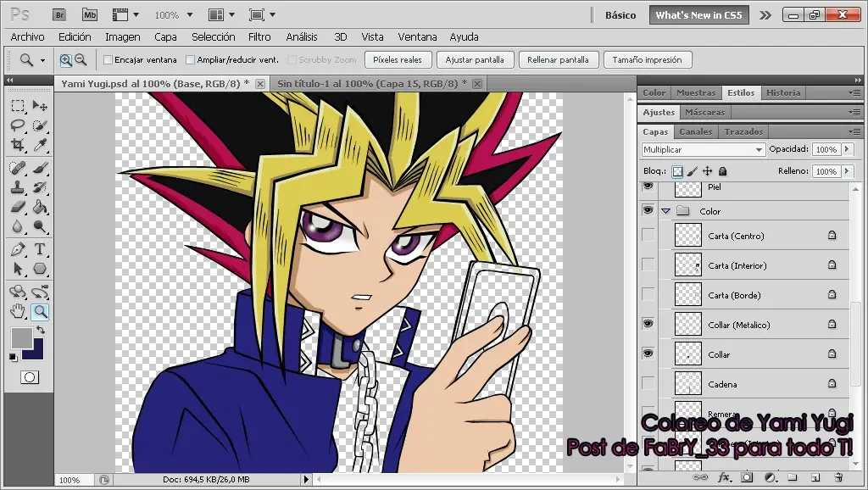
Task: Switch to the Canales tab
Action: click(696, 131)
